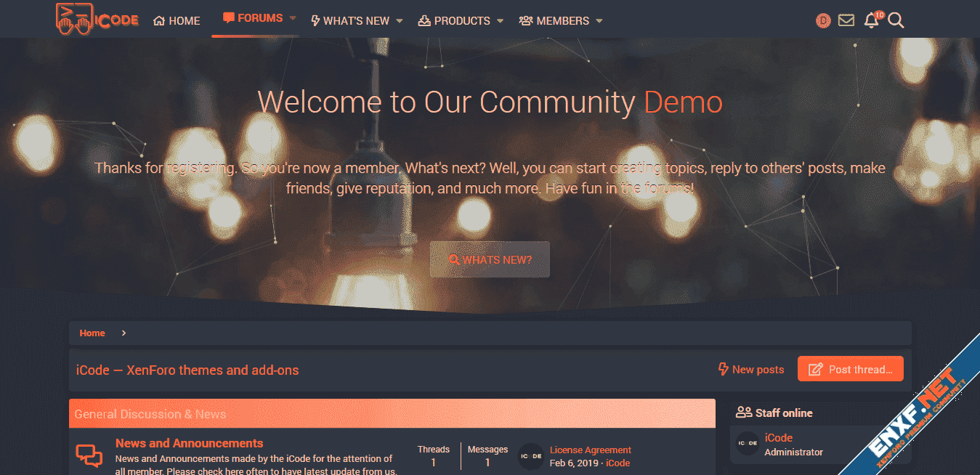Click the iCode avatar beside License Agreement
980x475 pixels.
[x=531, y=456]
